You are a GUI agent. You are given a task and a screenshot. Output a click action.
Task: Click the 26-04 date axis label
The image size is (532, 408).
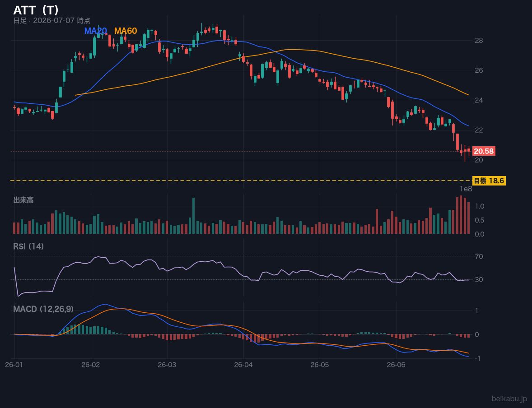(x=243, y=365)
